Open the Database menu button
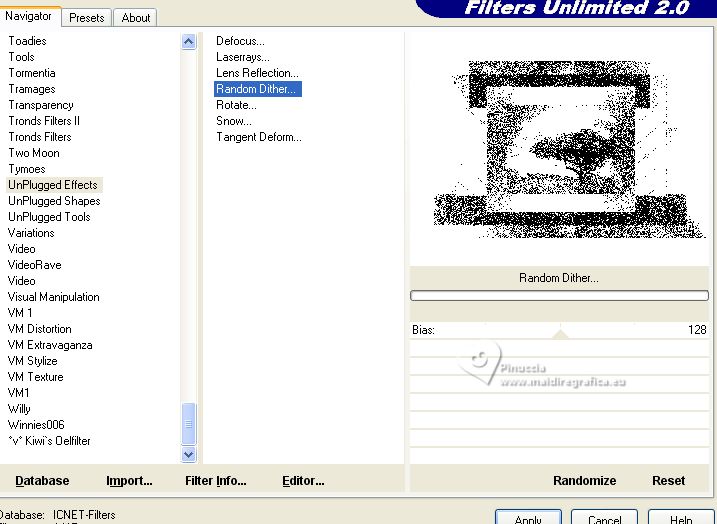Image resolution: width=717 pixels, height=524 pixels. click(42, 481)
